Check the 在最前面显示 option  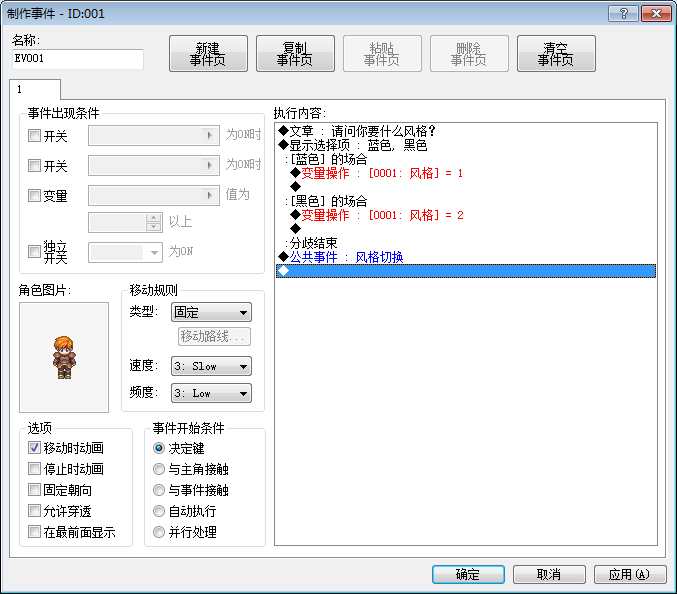[x=34, y=532]
